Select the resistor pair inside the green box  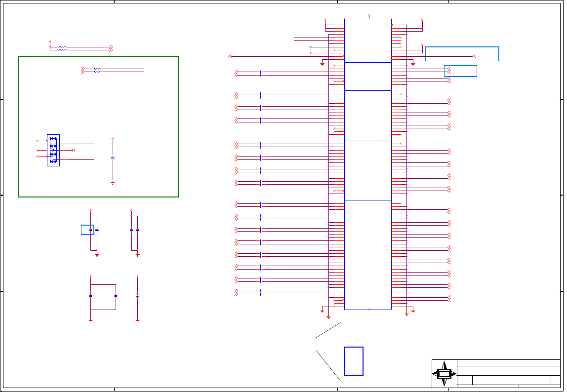[97, 70]
